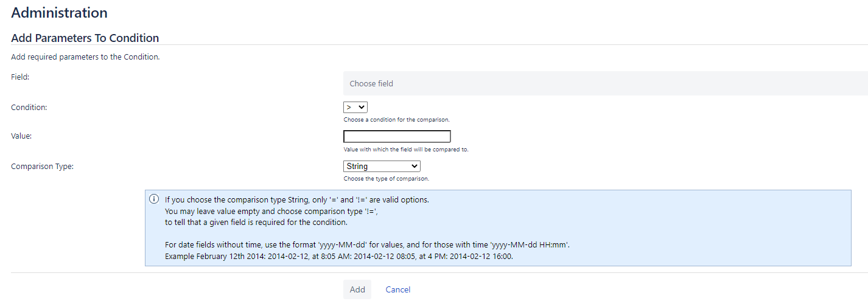The height and width of the screenshot is (304, 868).
Task: Click the 'Value:' label
Action: [x=21, y=136]
